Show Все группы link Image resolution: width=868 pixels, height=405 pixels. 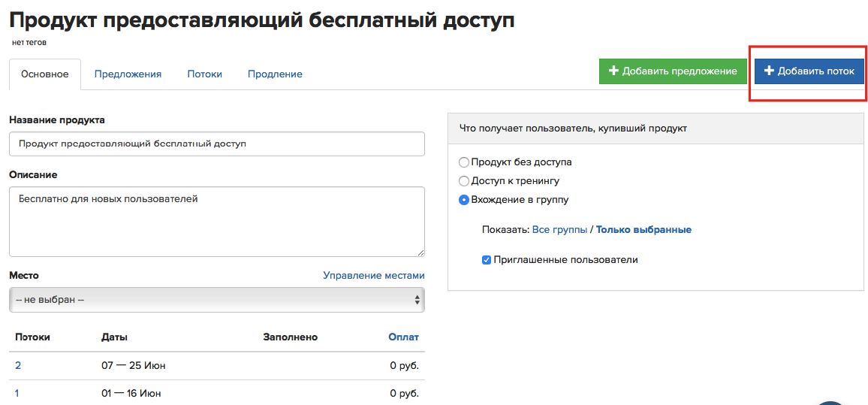point(559,229)
